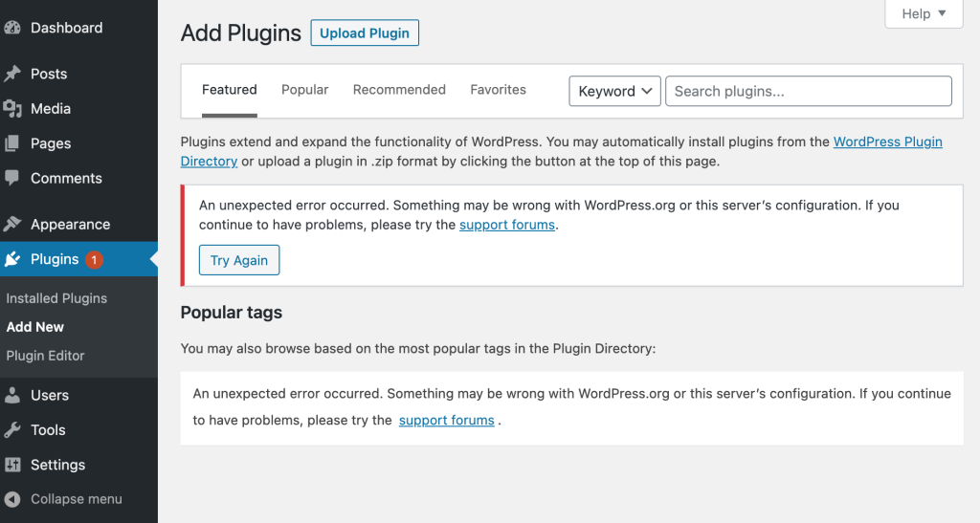Click the Appearance paintbrush icon
This screenshot has height=523, width=980.
tap(12, 225)
